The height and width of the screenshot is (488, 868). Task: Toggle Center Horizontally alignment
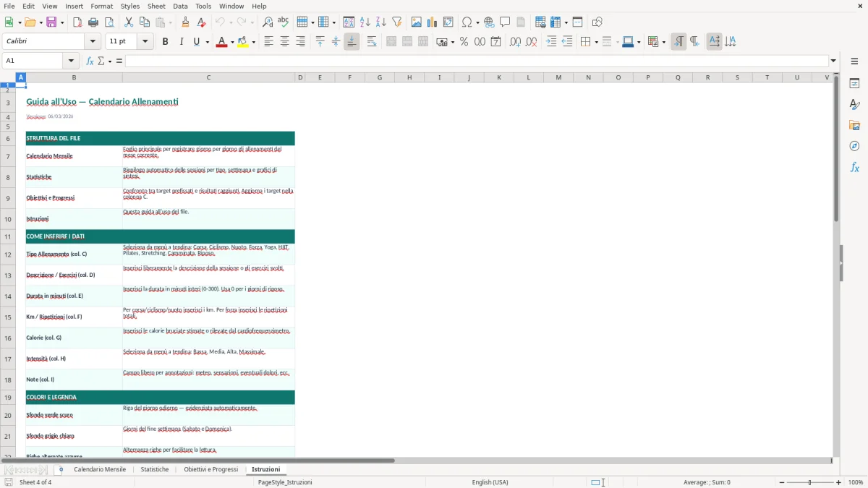(284, 42)
